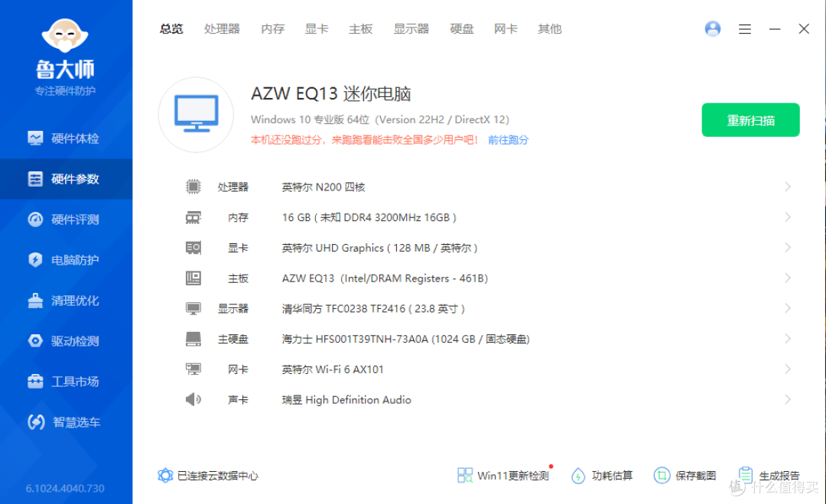Switch to the 处理器 tab
826x504 pixels.
222,29
